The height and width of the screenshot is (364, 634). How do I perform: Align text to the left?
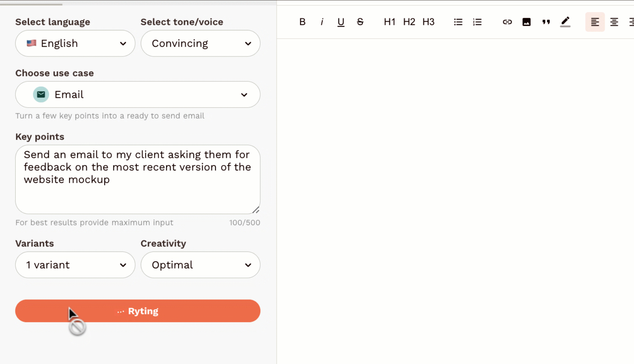pos(595,22)
